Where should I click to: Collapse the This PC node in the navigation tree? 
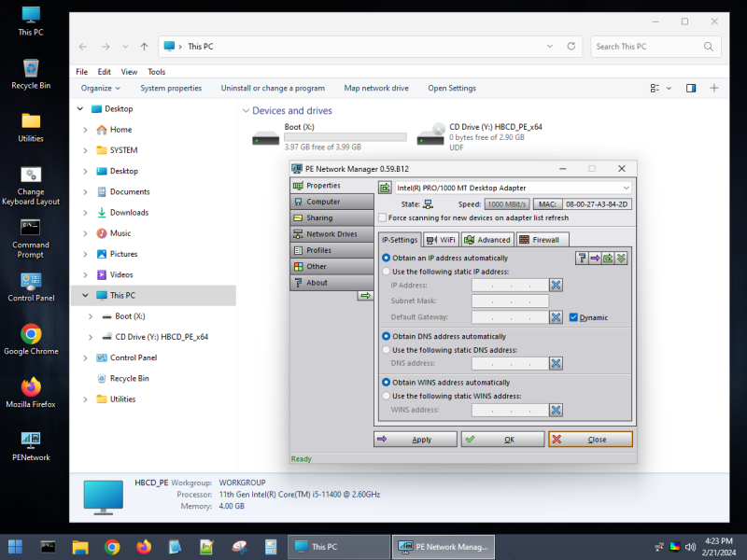(85, 296)
